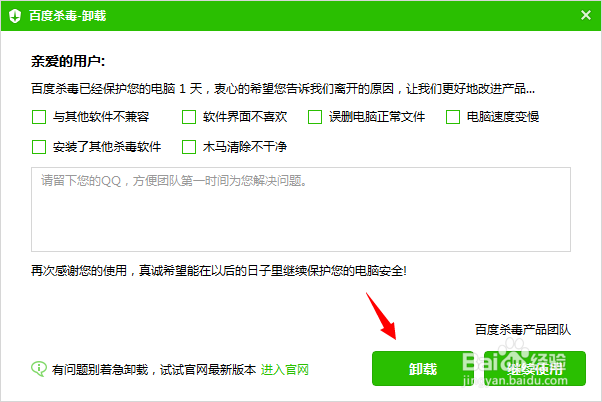Click the 安装了其他杀毒软件 option label
The height and width of the screenshot is (402, 602).
tap(107, 147)
